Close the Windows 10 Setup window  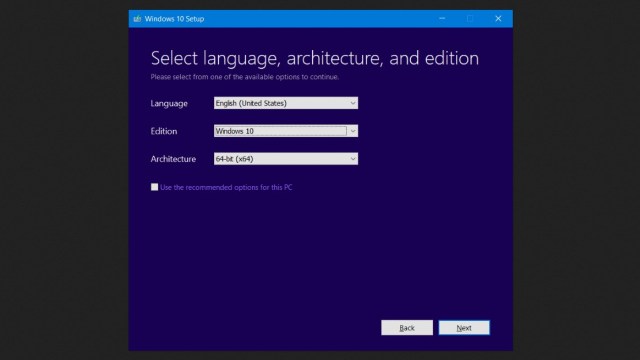498,19
